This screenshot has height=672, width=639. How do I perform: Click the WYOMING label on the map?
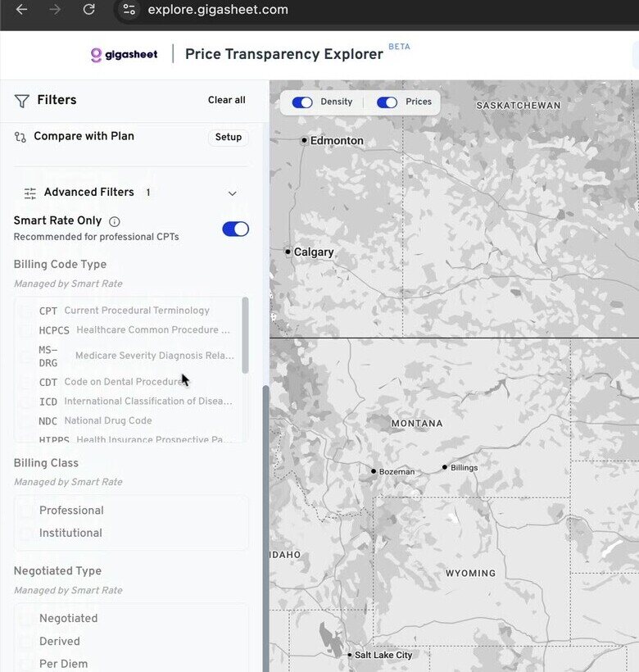[470, 574]
